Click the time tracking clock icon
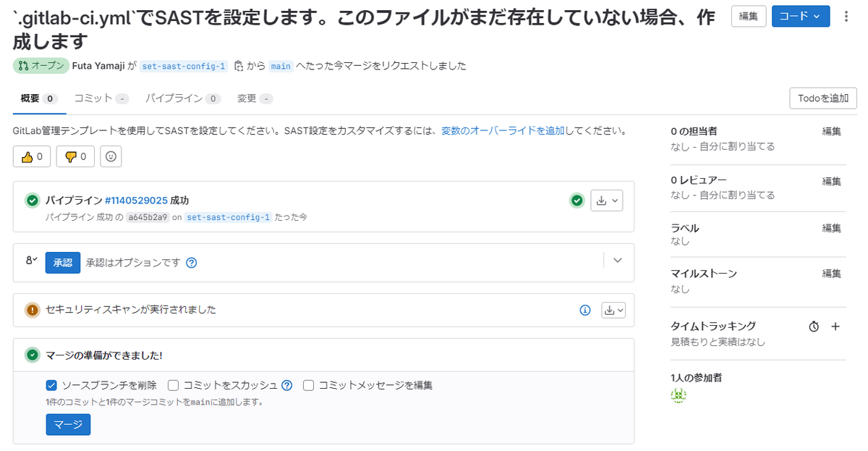Screen dimensions: 868x451 pyautogui.click(x=814, y=326)
